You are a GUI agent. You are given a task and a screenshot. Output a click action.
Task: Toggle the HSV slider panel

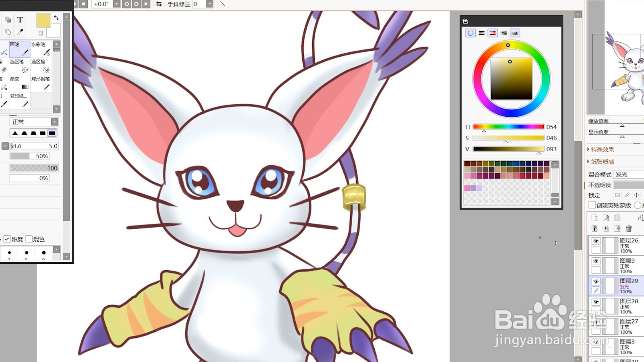493,33
